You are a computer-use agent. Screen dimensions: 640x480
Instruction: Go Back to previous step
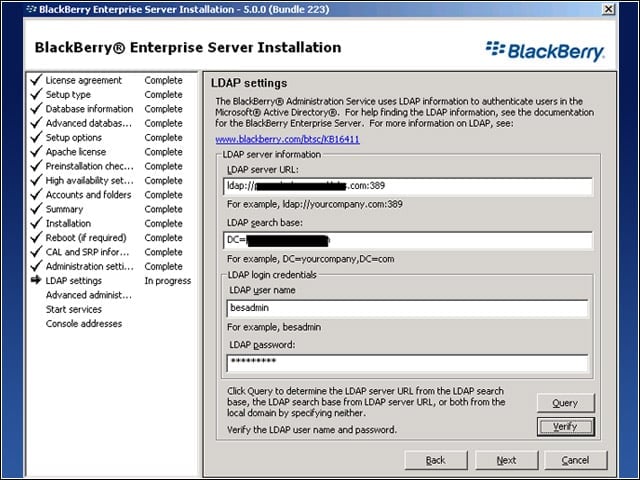(x=436, y=460)
